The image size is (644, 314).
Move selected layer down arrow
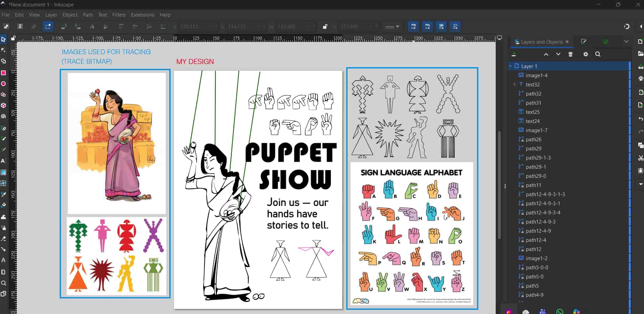point(558,54)
